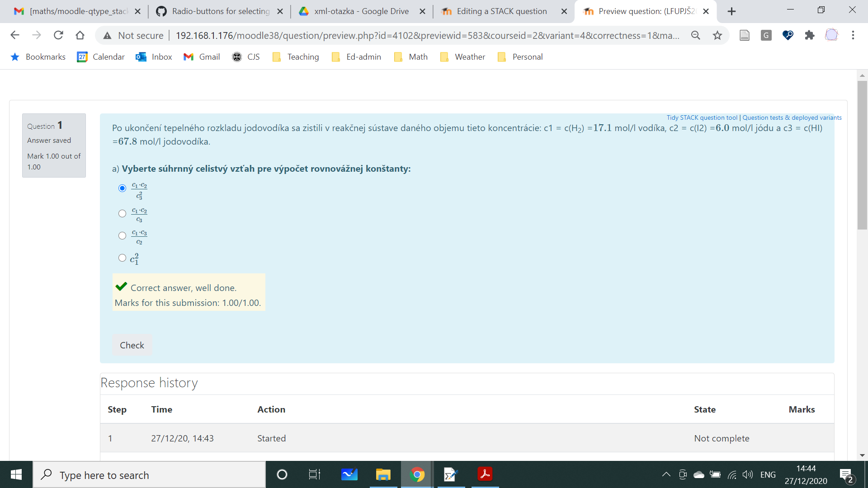Open the browser extensions puzzle icon
The image size is (868, 488).
click(810, 35)
